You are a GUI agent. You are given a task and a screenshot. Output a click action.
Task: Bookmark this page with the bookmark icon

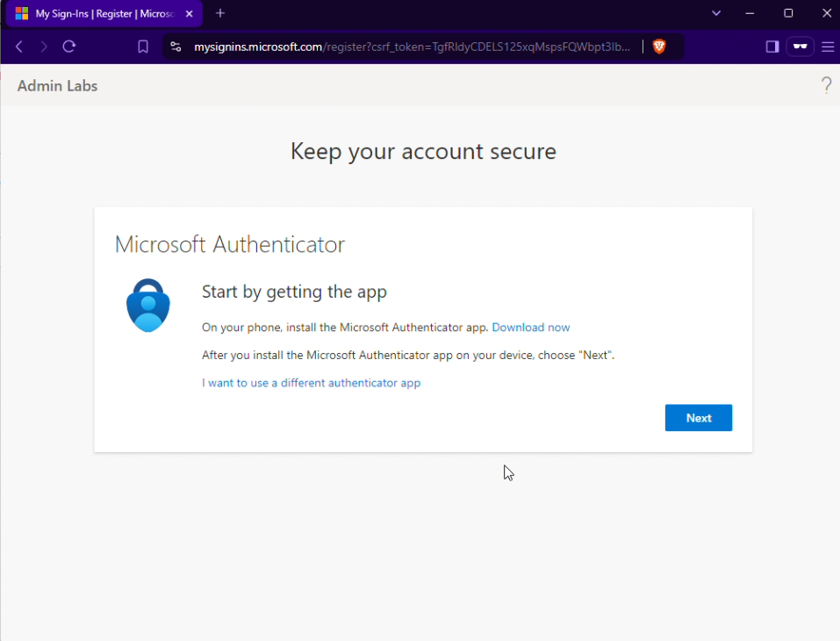pyautogui.click(x=143, y=47)
